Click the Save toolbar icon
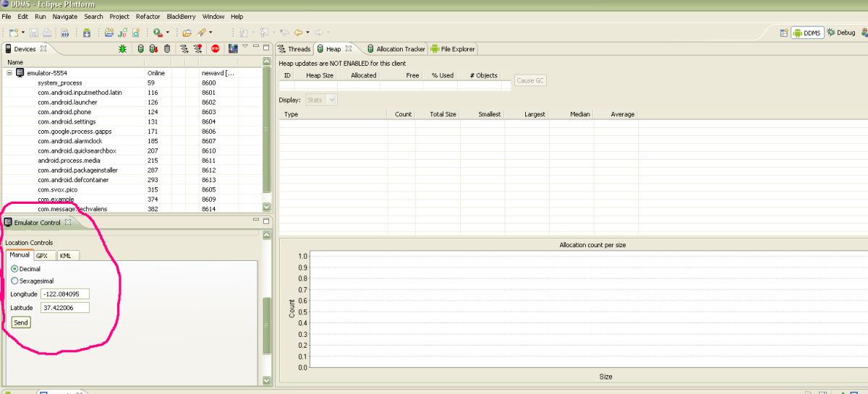Viewport: 868px width, 394px height. point(35,33)
